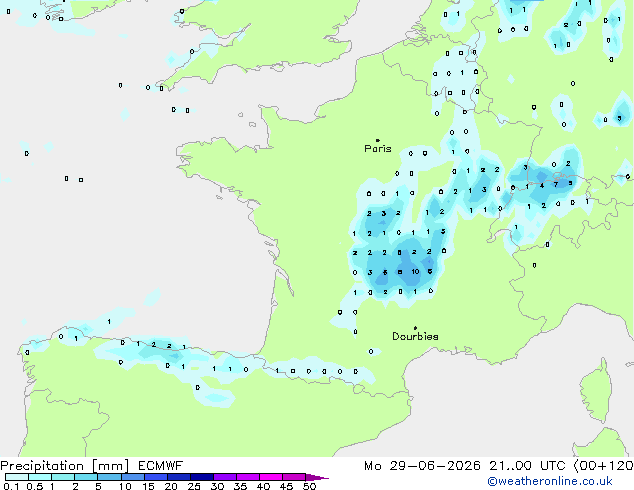Pick the 1–2 mm legend color swatch
Image resolution: width=634 pixels, height=490 pixels.
(63, 477)
